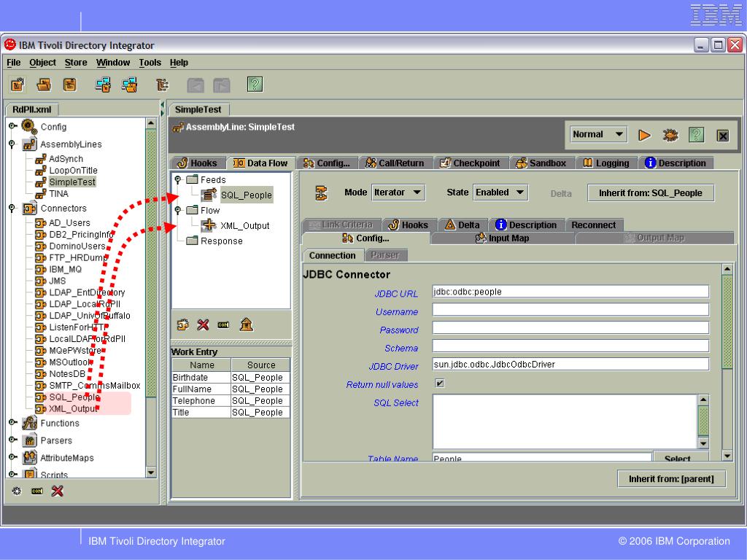747x560 pixels.
Task: Open the Logging tab
Action: pyautogui.click(x=606, y=163)
